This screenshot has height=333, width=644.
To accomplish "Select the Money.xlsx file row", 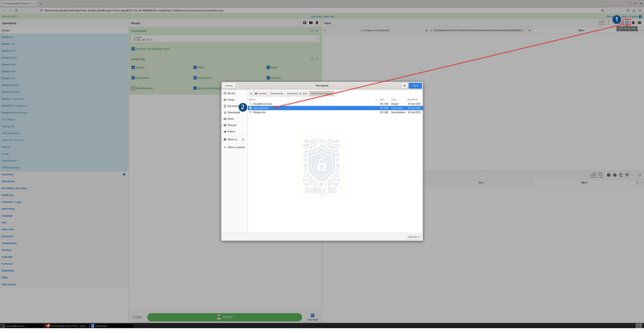I will (x=335, y=112).
